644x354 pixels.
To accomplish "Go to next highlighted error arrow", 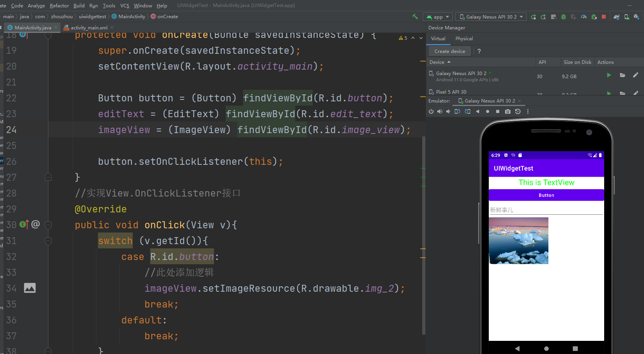I will point(421,38).
